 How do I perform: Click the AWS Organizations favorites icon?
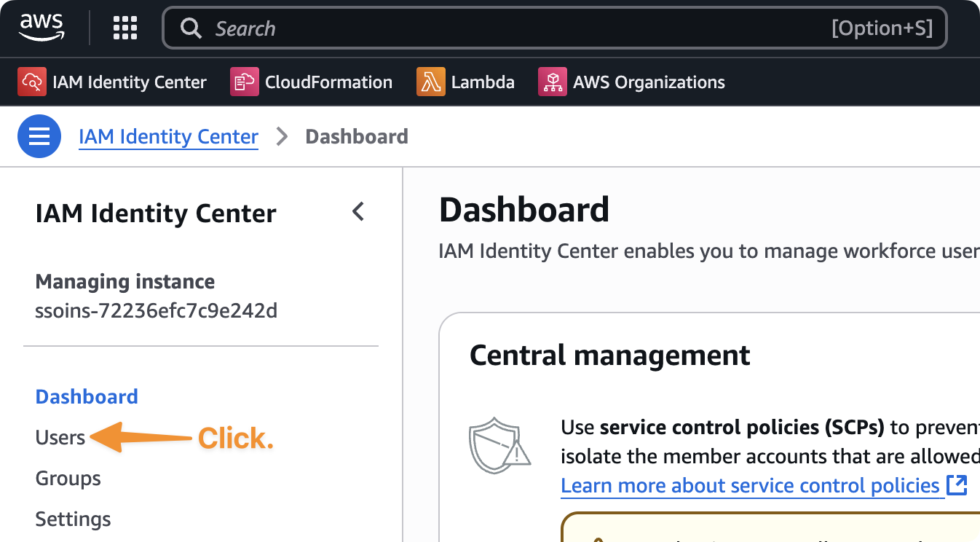pos(552,82)
